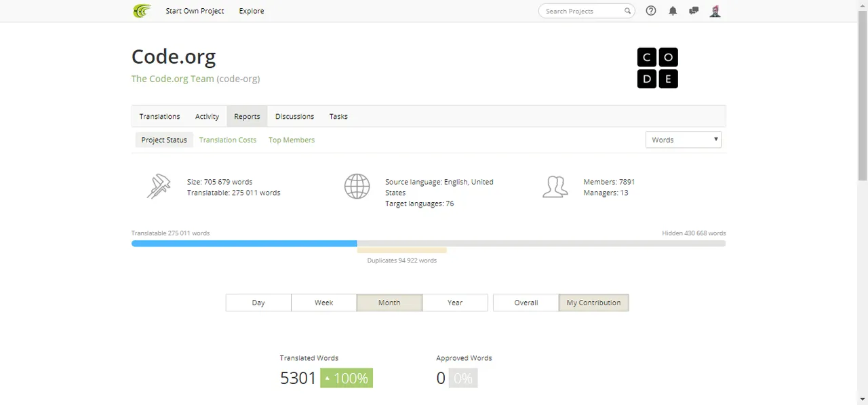Open the user profile avatar
The width and height of the screenshot is (868, 405).
pyautogui.click(x=715, y=11)
